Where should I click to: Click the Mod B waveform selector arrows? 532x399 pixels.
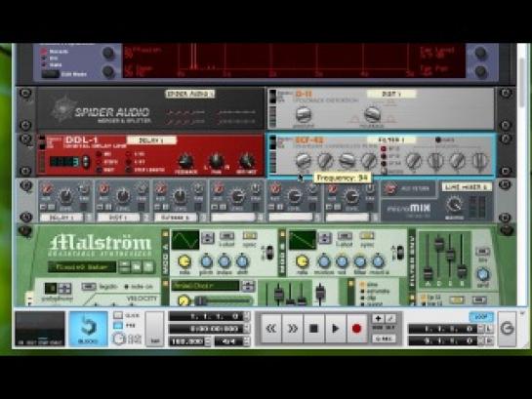point(325,238)
